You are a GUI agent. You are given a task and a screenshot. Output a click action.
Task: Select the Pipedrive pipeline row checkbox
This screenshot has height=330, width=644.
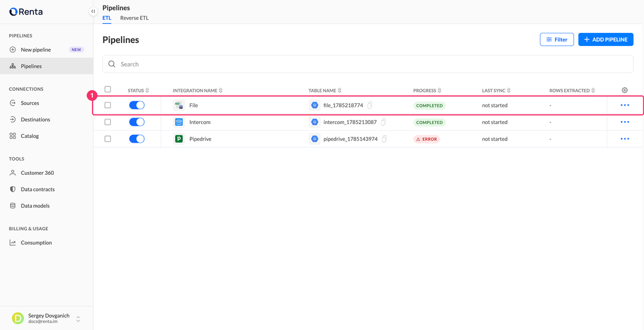(107, 139)
